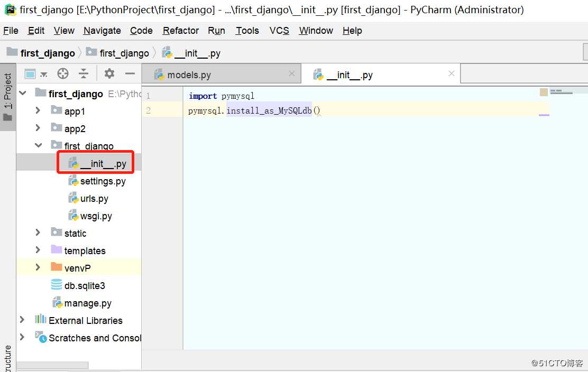
Task: Select the static folder
Action: (76, 234)
